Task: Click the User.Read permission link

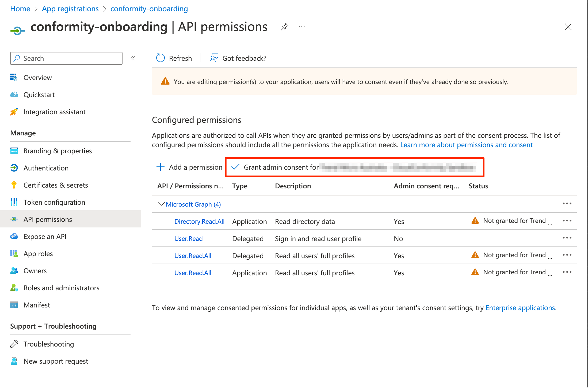Action: tap(188, 238)
